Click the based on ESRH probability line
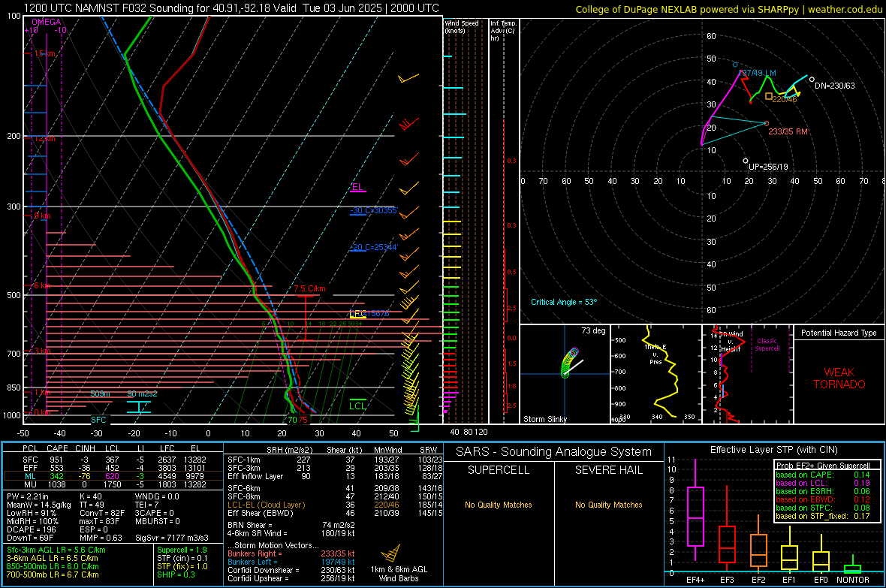 point(823,491)
